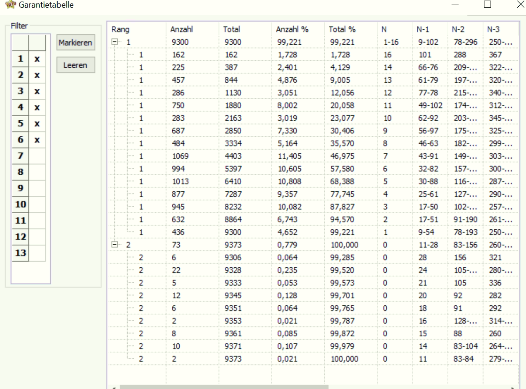Screen dimensions: 526x389
Task: Select the row with Total 1130
Action: (x=314, y=93)
